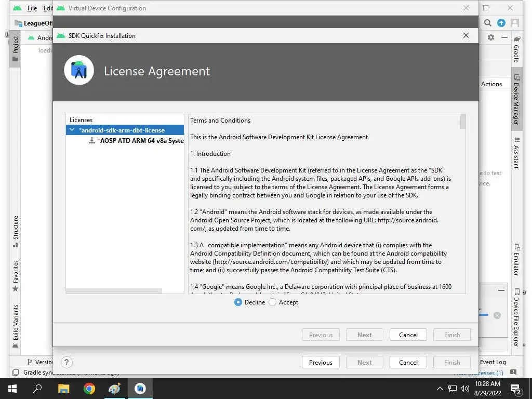Click Cancel in SDK Quickfix Installation dialog
The image size is (532, 399).
pos(408,335)
